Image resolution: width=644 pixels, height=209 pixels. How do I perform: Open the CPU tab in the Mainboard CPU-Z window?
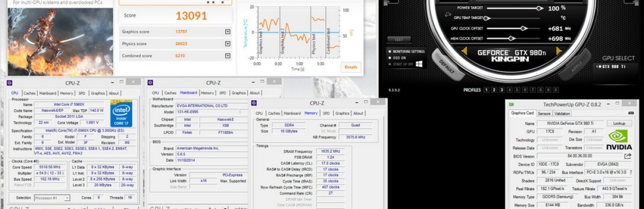pyautogui.click(x=156, y=93)
